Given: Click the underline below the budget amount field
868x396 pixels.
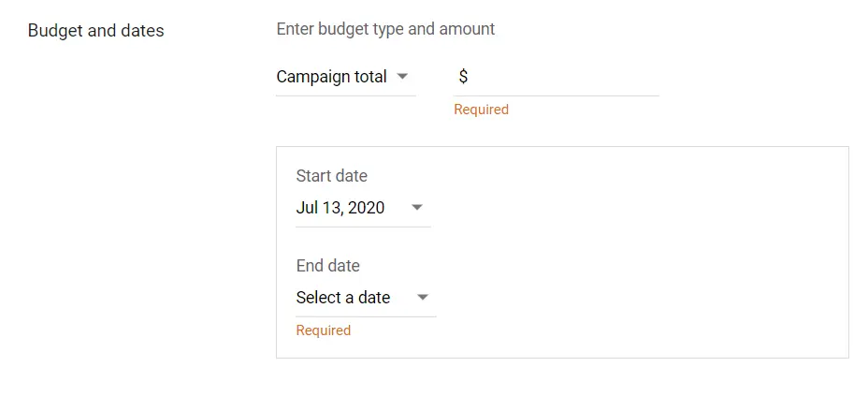Looking at the screenshot, I should coord(556,95).
